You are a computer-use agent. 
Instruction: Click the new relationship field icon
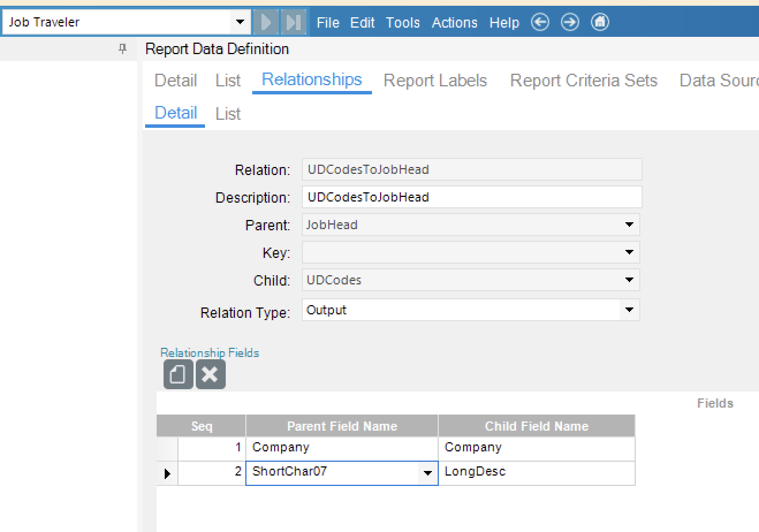point(178,375)
